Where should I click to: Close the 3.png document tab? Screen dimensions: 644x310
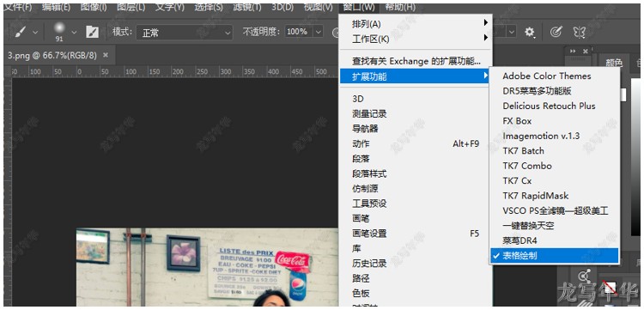point(106,55)
